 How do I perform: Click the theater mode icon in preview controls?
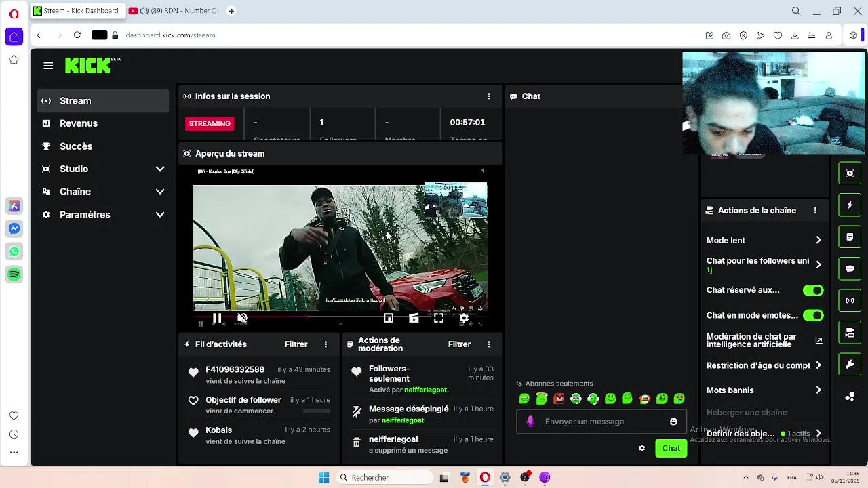point(414,318)
